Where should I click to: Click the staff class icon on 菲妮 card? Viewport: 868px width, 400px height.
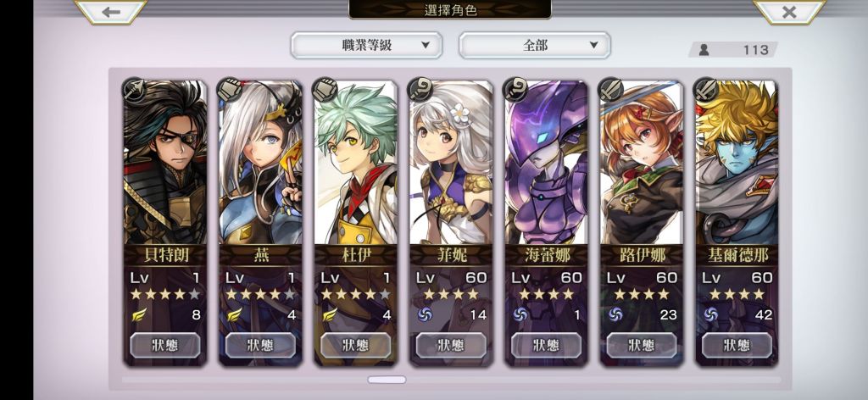point(420,90)
